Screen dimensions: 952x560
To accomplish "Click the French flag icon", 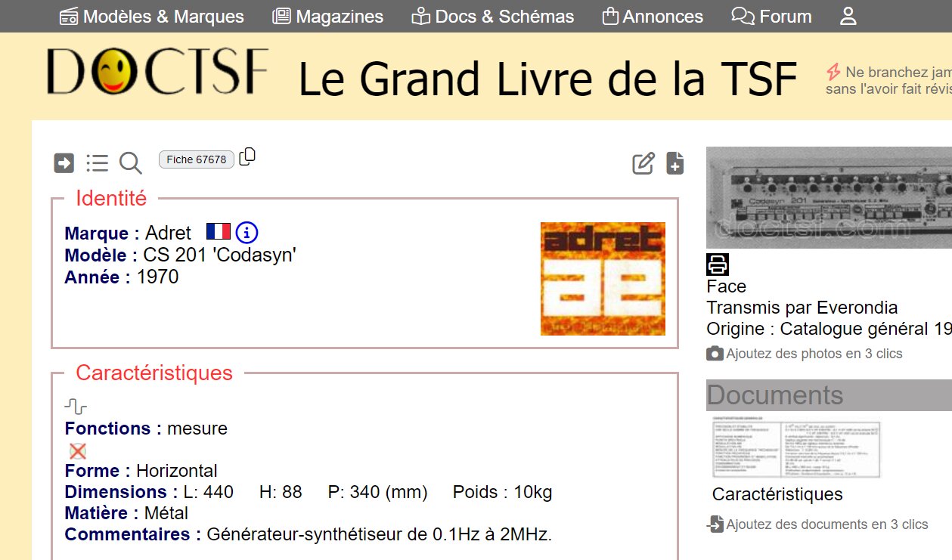I will (x=219, y=231).
